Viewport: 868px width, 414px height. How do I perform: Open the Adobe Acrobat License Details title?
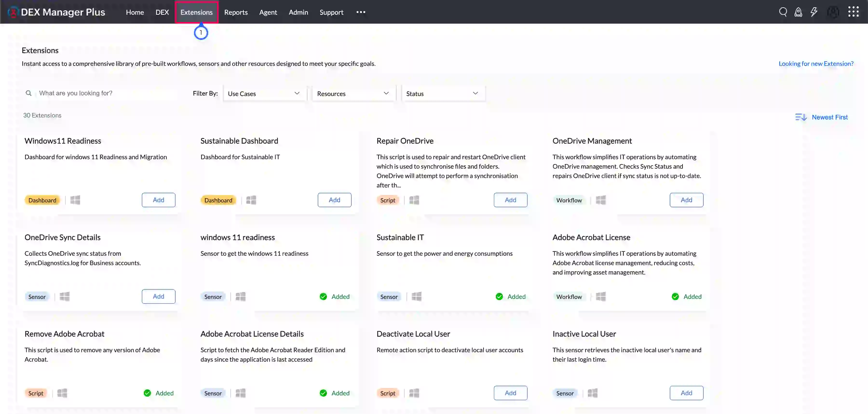(252, 334)
